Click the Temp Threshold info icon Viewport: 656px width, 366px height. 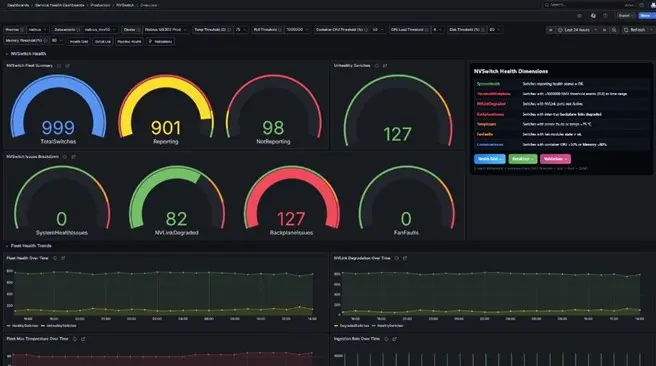(229, 30)
